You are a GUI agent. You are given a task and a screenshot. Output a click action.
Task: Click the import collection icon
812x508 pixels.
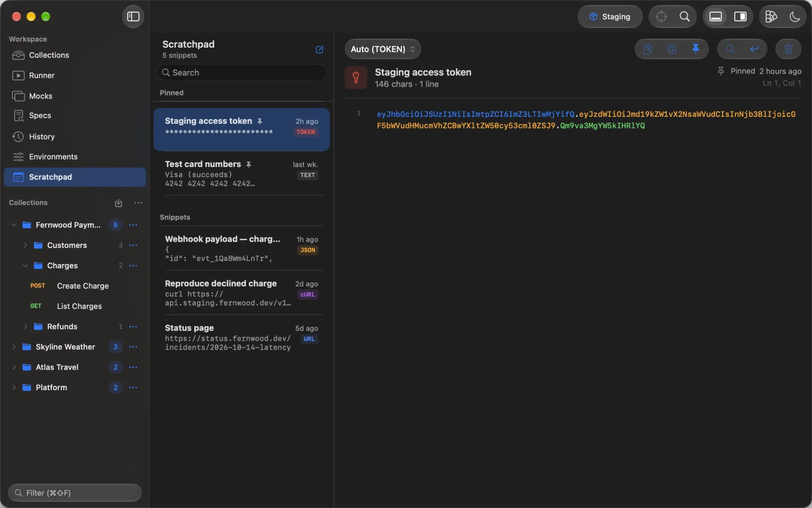(118, 203)
